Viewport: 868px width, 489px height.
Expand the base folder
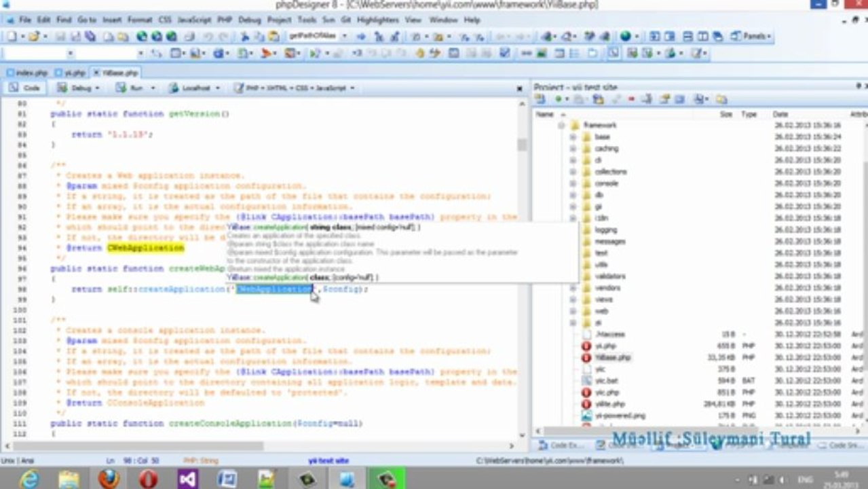tap(573, 137)
